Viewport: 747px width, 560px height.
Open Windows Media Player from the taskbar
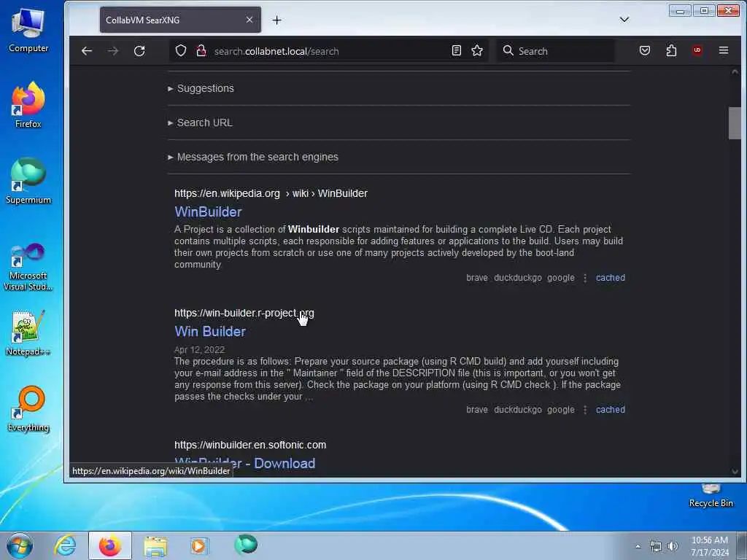tap(198, 545)
